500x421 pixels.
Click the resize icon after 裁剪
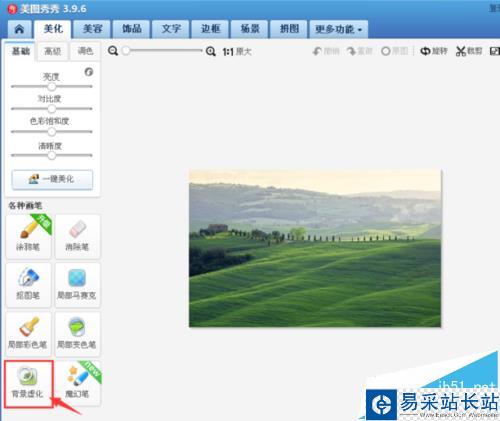click(495, 51)
